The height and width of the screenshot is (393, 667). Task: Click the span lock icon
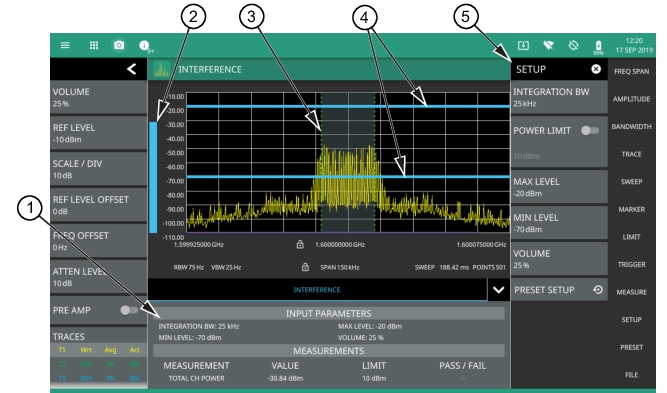click(x=305, y=267)
